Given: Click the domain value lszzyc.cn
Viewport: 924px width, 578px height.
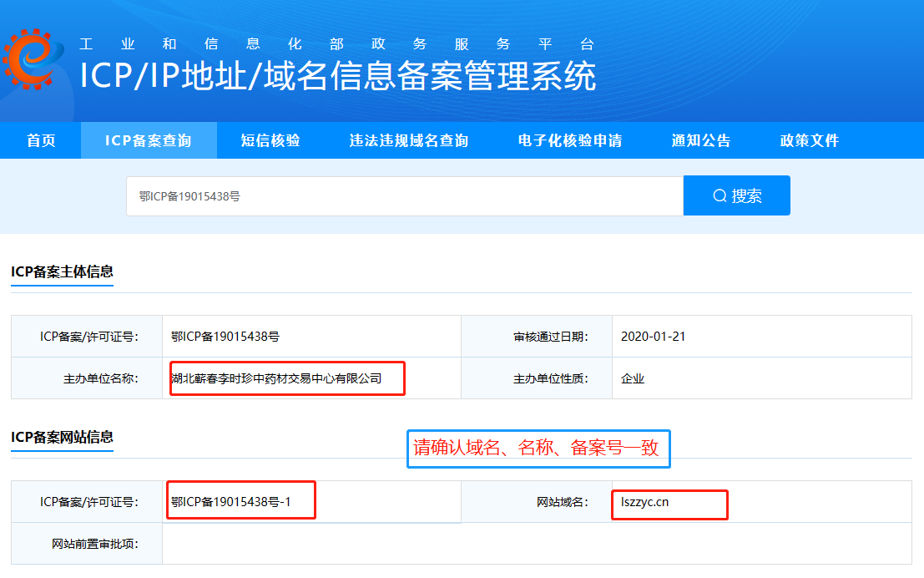Looking at the screenshot, I should (x=645, y=502).
